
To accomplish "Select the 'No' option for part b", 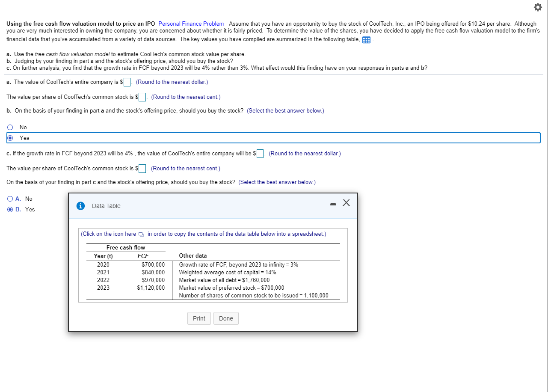I will click(x=10, y=127).
